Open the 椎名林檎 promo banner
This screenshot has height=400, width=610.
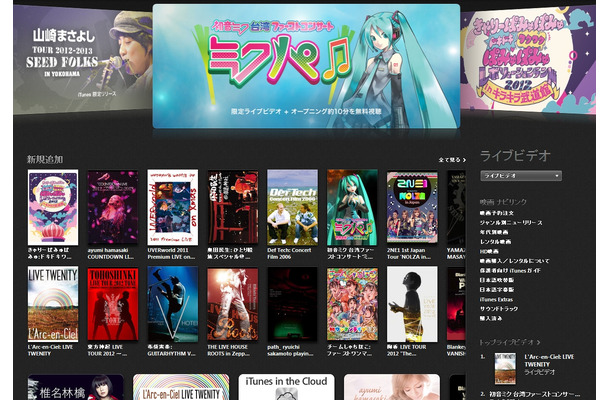point(76,388)
